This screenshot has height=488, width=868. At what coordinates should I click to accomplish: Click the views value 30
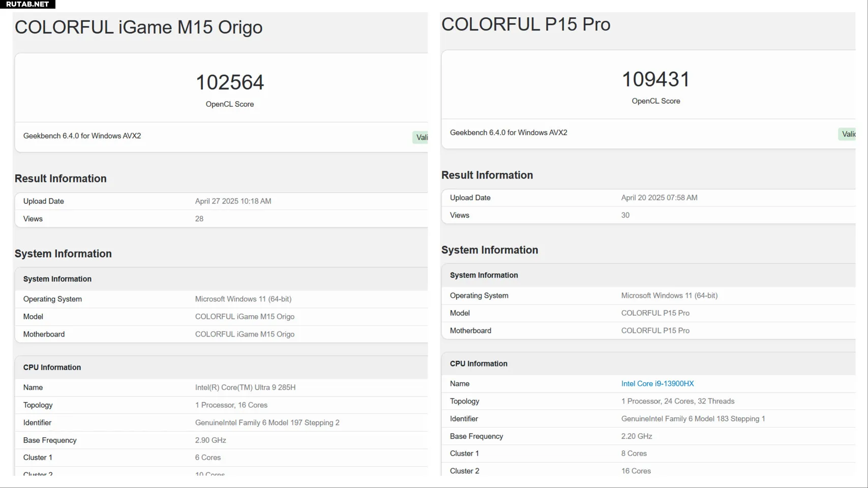(625, 215)
